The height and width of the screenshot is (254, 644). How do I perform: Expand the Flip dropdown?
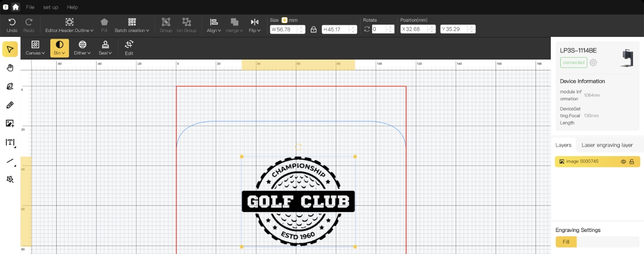[254, 25]
